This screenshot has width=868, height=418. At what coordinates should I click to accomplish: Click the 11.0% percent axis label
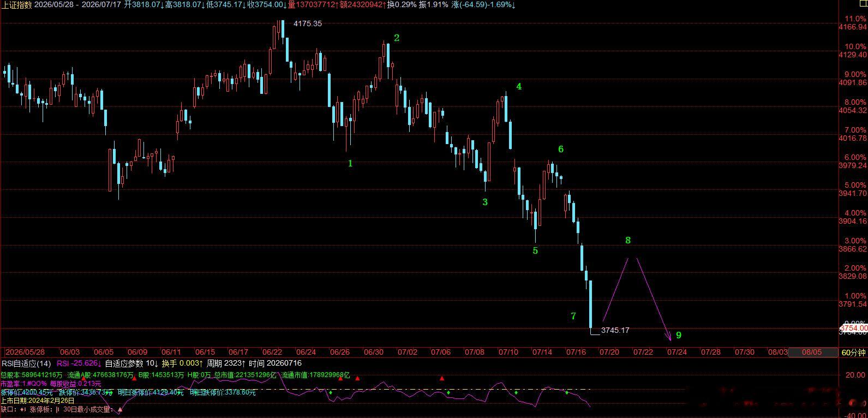[x=855, y=19]
